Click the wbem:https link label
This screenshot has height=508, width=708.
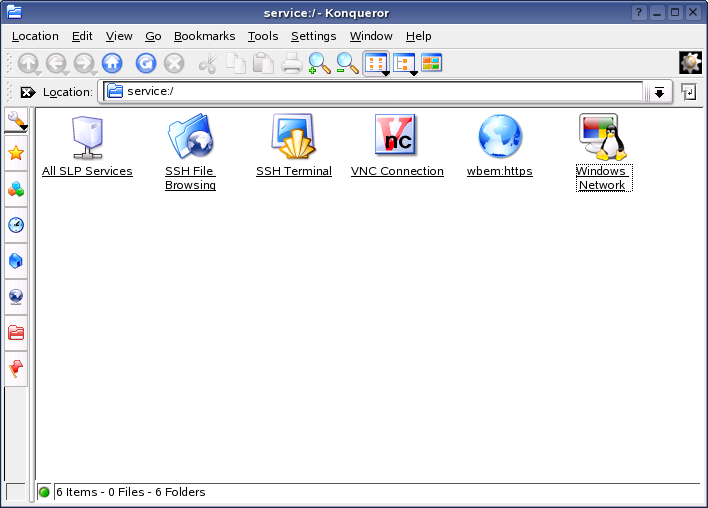499,171
